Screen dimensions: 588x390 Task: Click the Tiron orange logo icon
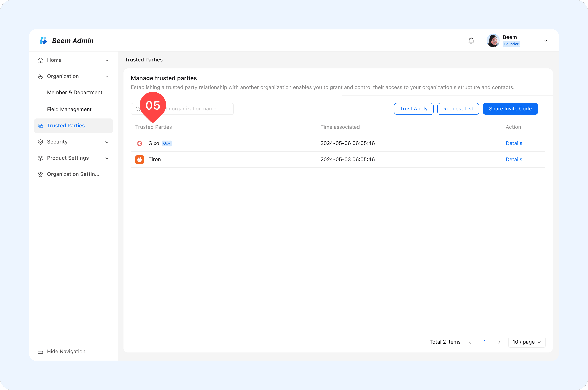[140, 159]
